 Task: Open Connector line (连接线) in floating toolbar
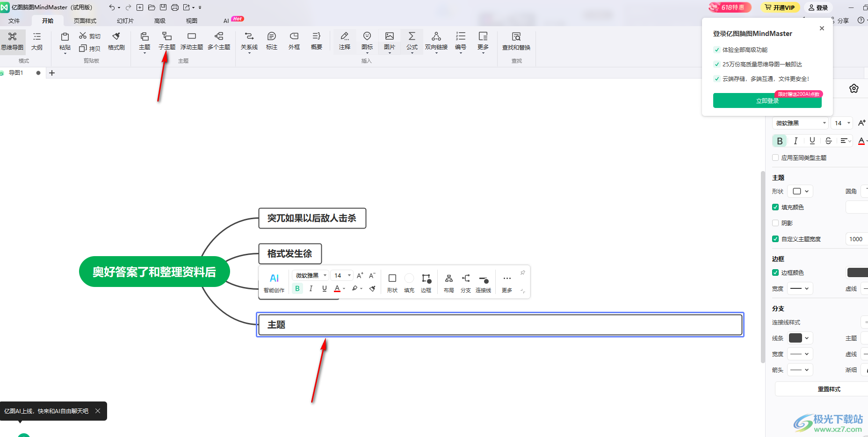[484, 283]
